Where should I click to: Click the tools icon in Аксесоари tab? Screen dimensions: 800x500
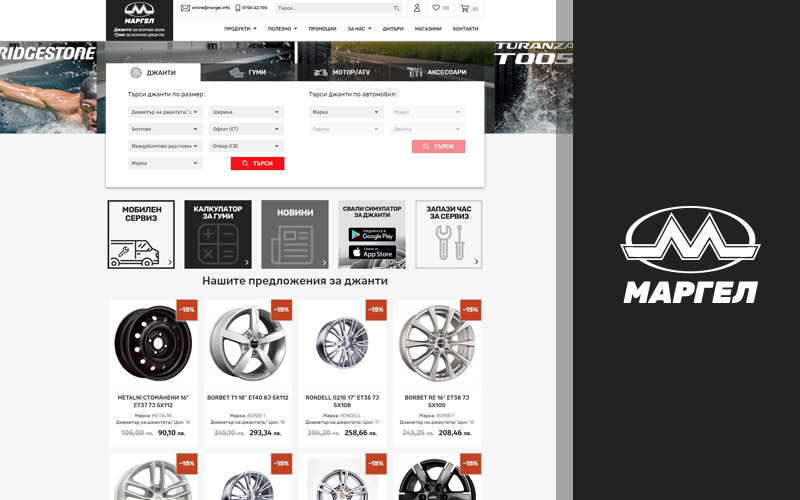[415, 72]
